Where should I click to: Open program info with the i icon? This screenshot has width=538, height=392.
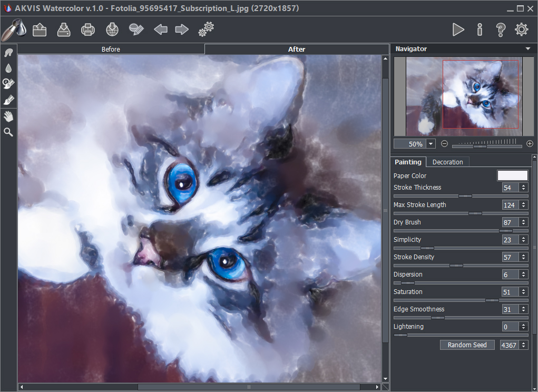pos(480,30)
